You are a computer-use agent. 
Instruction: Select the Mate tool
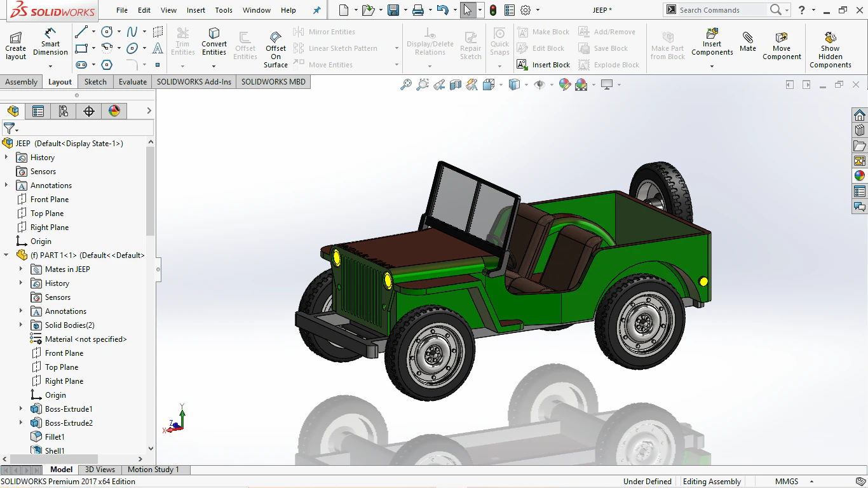(748, 42)
